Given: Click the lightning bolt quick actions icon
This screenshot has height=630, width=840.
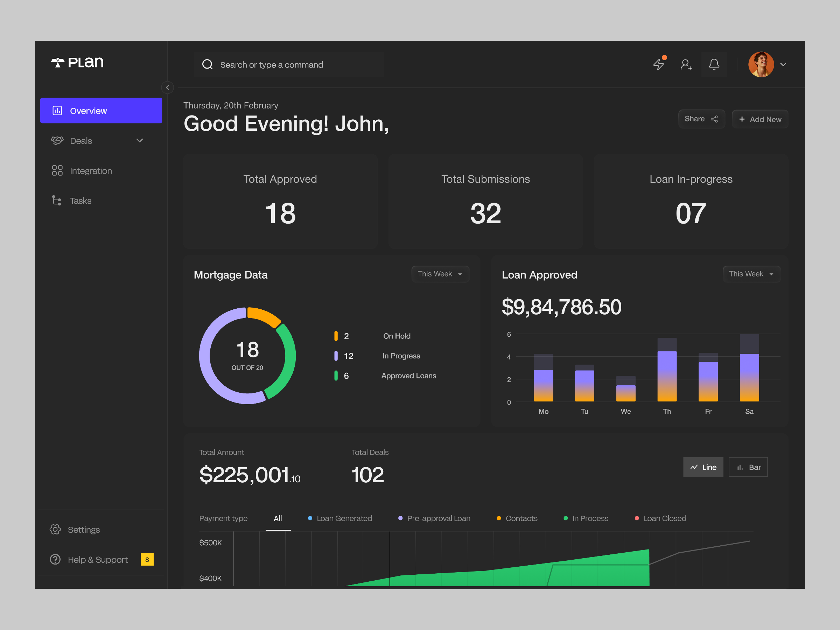Looking at the screenshot, I should (x=659, y=64).
